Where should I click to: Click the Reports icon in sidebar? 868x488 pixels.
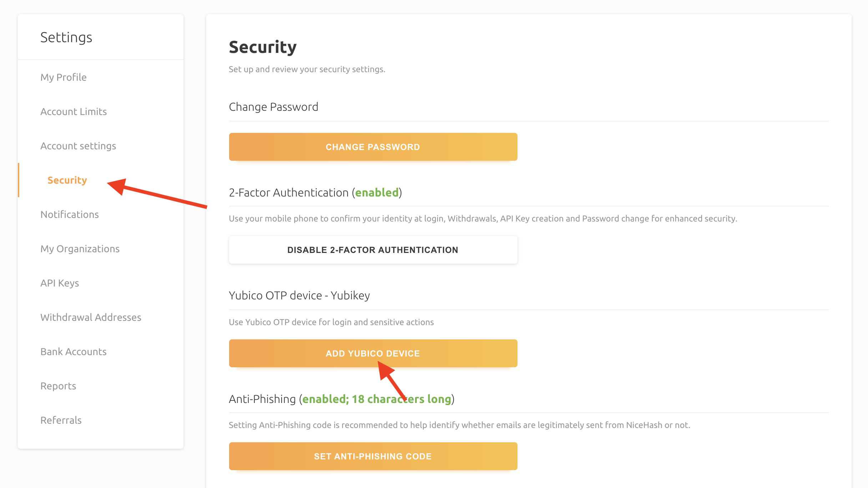[x=59, y=385]
